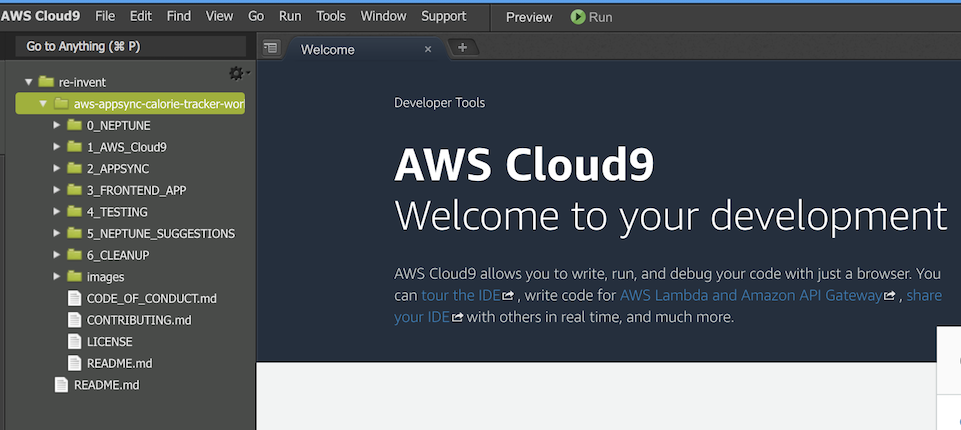Image resolution: width=961 pixels, height=430 pixels.
Task: Open the File menu
Action: click(105, 17)
